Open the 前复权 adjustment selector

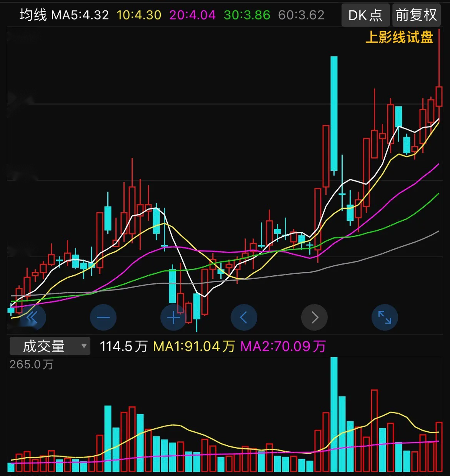(x=416, y=15)
